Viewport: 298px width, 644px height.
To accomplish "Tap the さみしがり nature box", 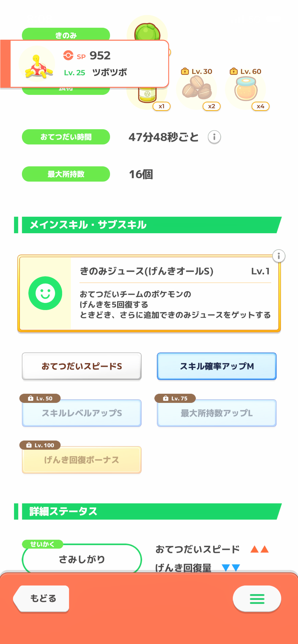I will [x=82, y=559].
